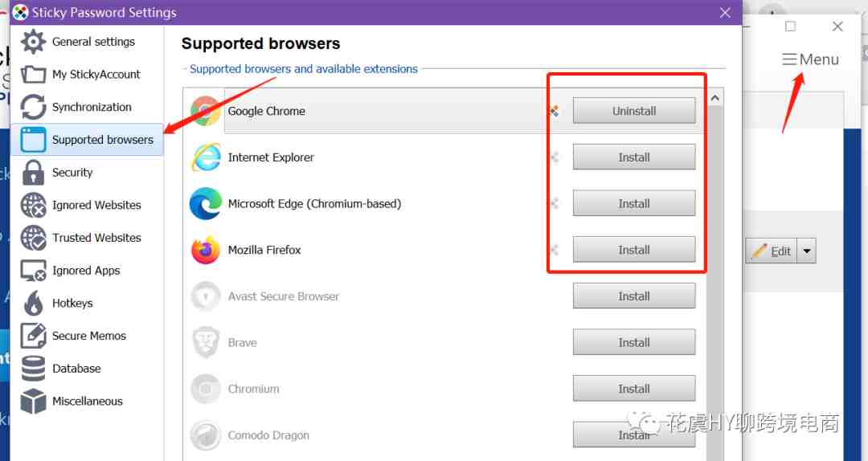The height and width of the screenshot is (461, 868).
Task: Click the Chromium browser icon
Action: [206, 389]
